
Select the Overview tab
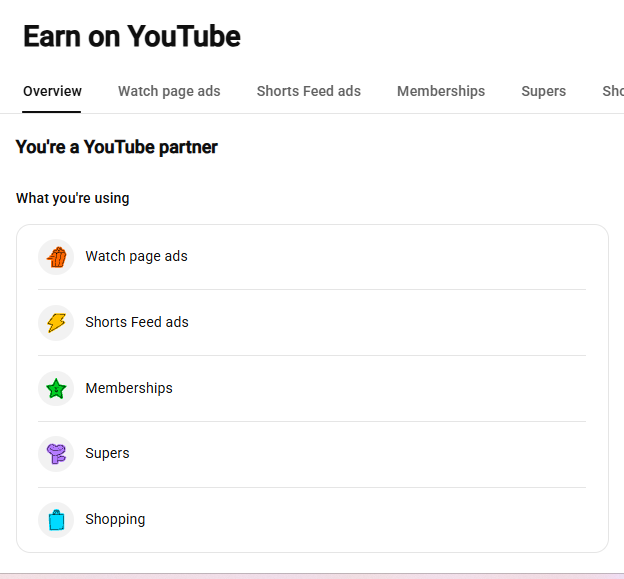pyautogui.click(x=52, y=91)
